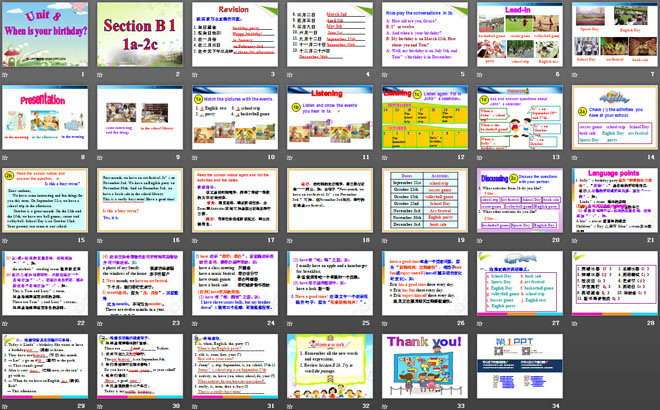Open the Revision slide numbered 3

point(235,34)
